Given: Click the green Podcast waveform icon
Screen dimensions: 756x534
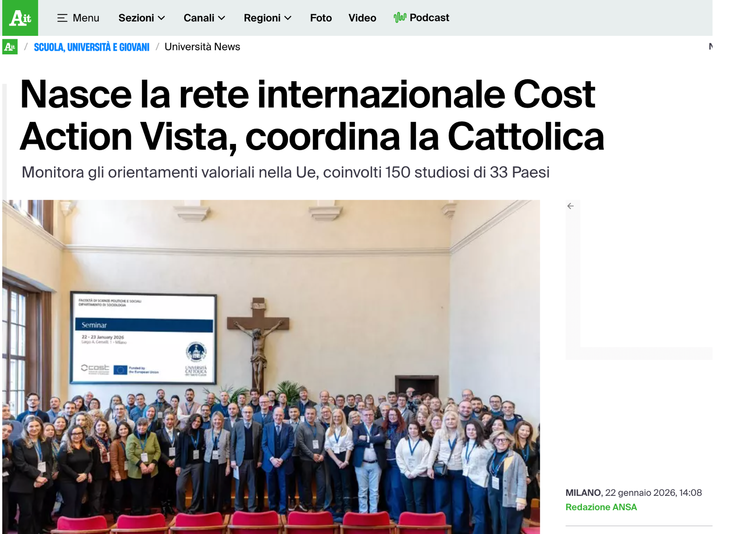Looking at the screenshot, I should [400, 17].
